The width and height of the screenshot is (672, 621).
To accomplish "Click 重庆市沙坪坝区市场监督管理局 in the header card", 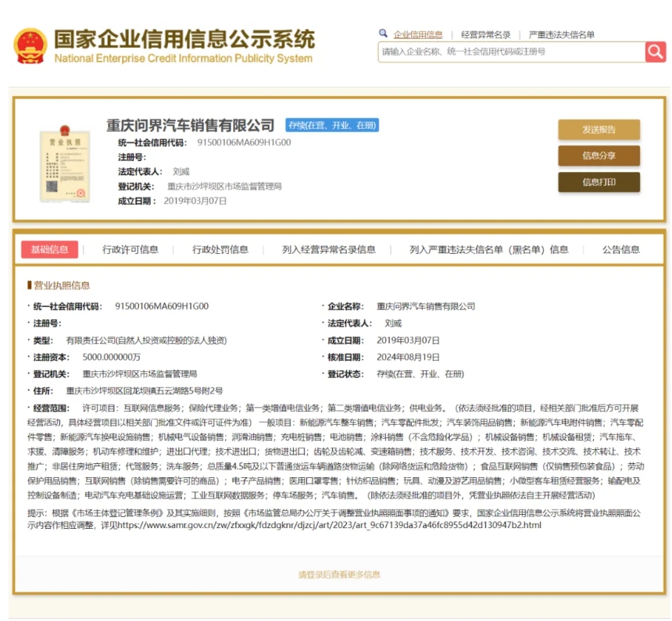I will 224,187.
